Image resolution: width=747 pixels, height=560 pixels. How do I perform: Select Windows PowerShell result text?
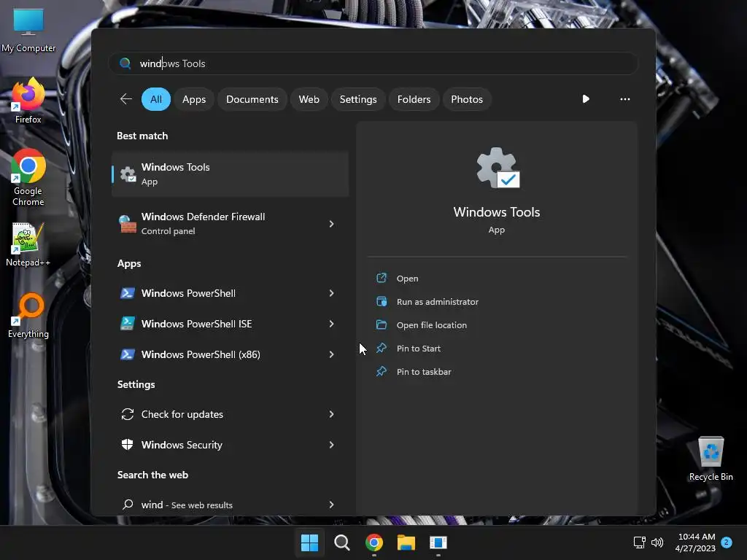point(188,293)
